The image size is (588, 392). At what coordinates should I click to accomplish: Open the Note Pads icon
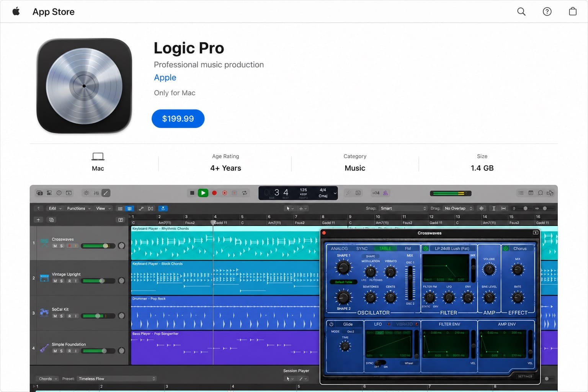531,193
